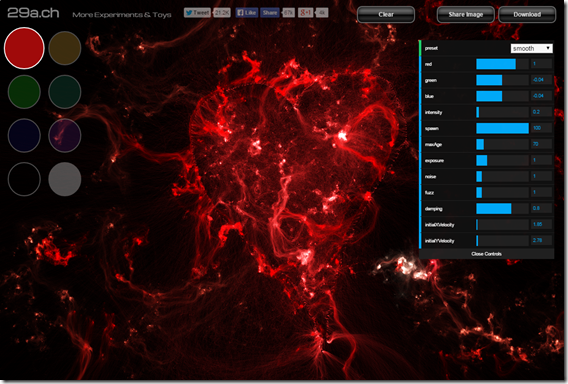Click the Facebook Like button
568x384 pixels.
[x=247, y=13]
